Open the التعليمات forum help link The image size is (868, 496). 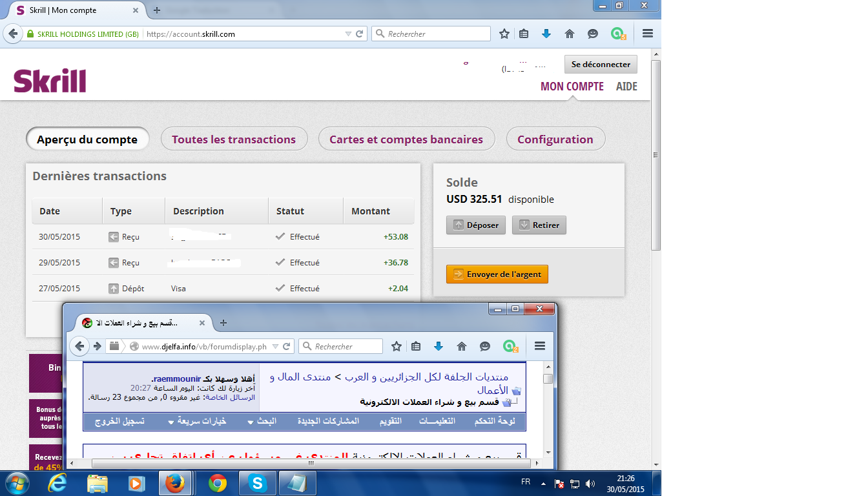[x=437, y=421]
